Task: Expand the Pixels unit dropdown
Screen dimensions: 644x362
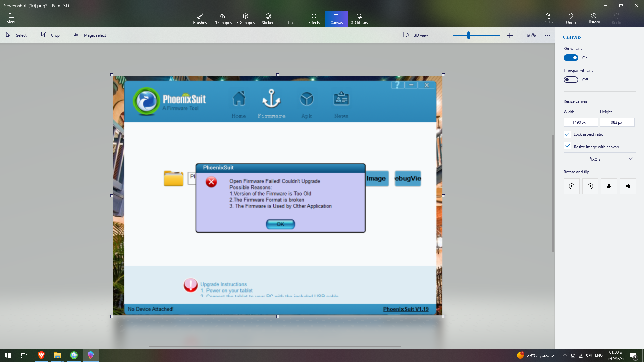Action: [x=599, y=159]
